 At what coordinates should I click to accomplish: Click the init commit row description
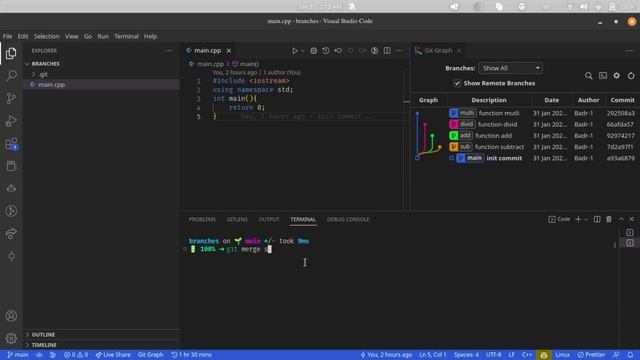coord(504,158)
